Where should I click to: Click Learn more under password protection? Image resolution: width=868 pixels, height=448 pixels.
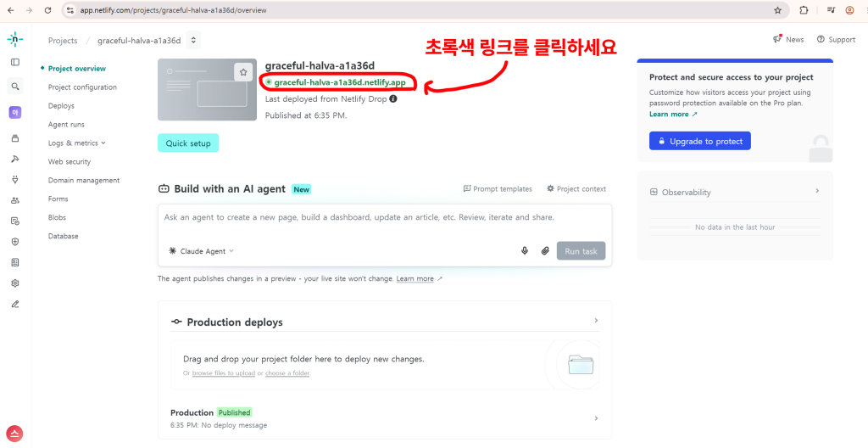click(673, 114)
